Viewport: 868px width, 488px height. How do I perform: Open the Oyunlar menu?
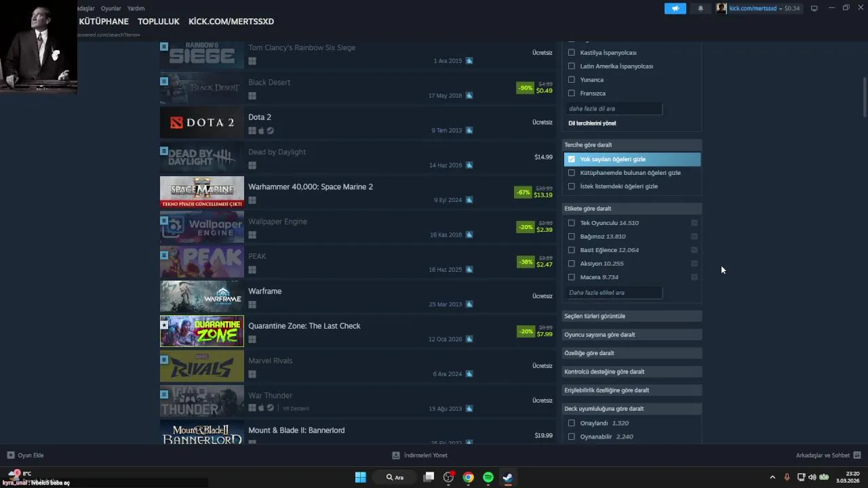tap(111, 8)
